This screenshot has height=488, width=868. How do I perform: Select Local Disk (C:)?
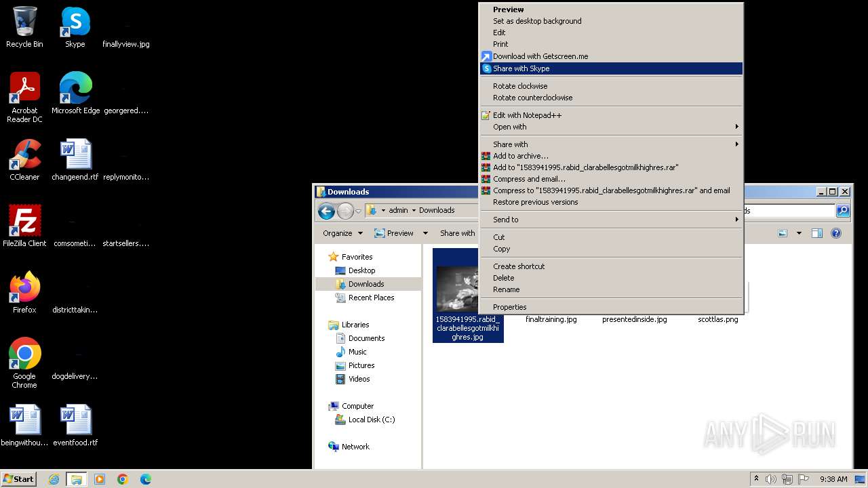pyautogui.click(x=371, y=420)
